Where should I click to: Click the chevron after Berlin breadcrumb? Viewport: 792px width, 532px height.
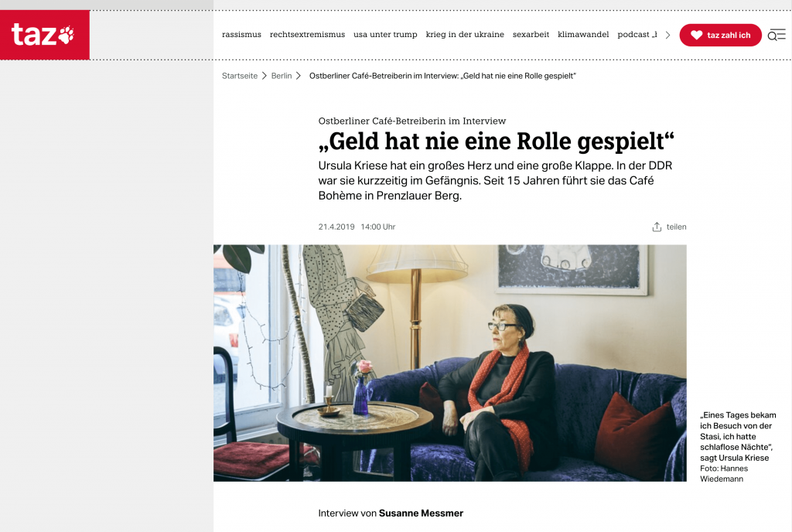[299, 76]
